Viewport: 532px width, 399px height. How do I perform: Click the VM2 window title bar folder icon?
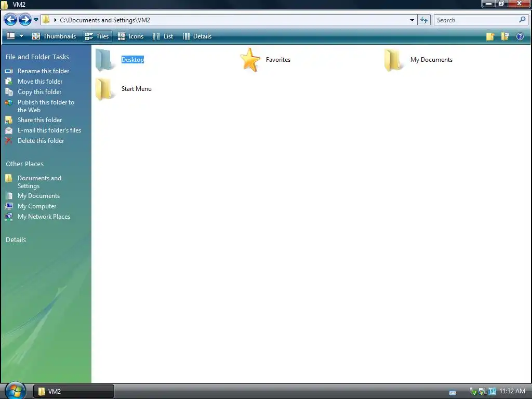pyautogui.click(x=4, y=5)
